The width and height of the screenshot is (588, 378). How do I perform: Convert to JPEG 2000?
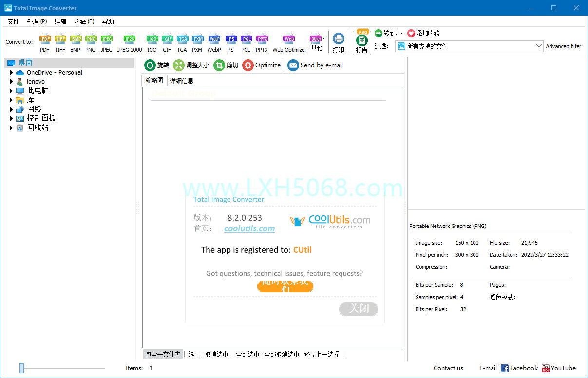tap(130, 43)
